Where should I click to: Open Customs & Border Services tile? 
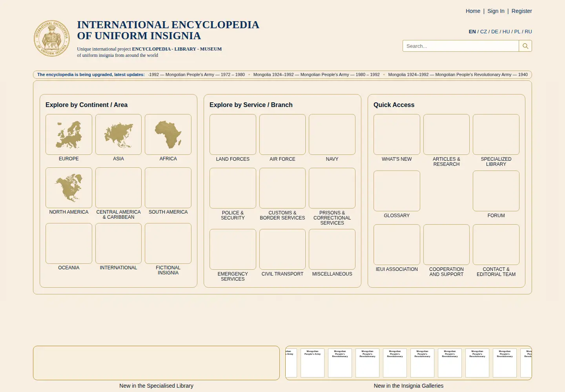282,188
